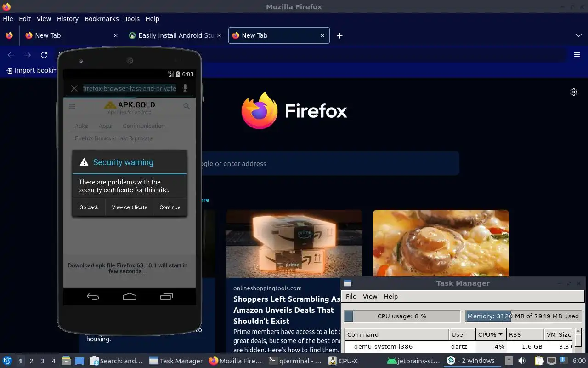The width and height of the screenshot is (588, 368).
Task: Click show desktop icon in taskbar
Action: tap(79, 361)
